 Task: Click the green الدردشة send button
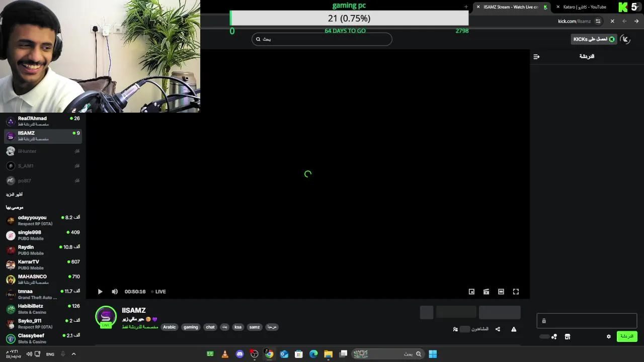(x=627, y=336)
